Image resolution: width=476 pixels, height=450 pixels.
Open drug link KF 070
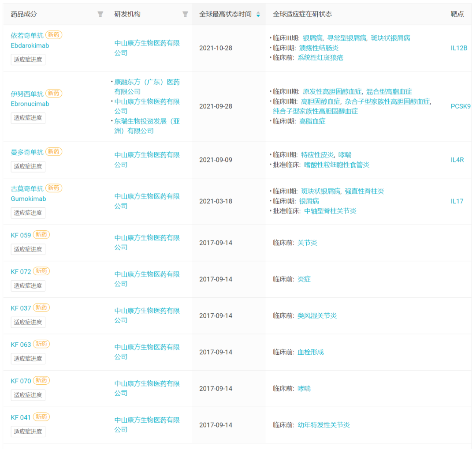point(21,381)
